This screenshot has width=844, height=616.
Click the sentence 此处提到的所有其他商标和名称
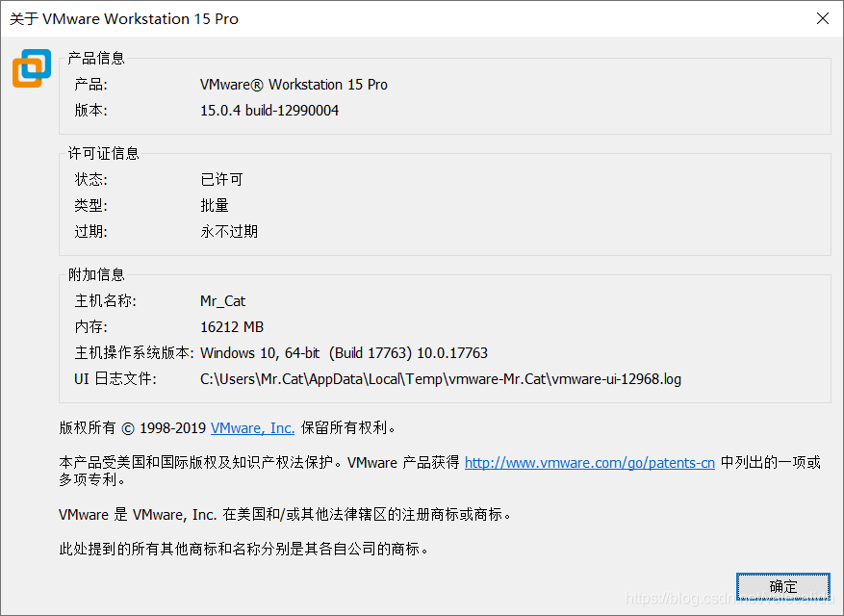tap(243, 550)
